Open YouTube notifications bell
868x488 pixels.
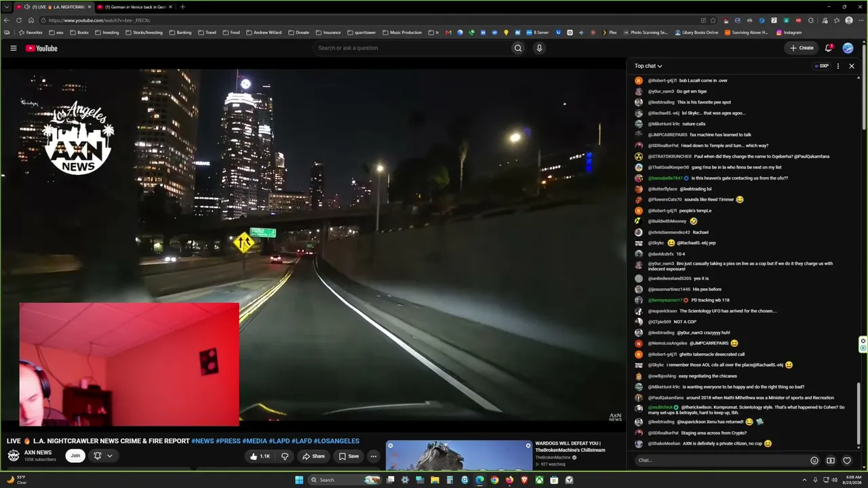829,48
